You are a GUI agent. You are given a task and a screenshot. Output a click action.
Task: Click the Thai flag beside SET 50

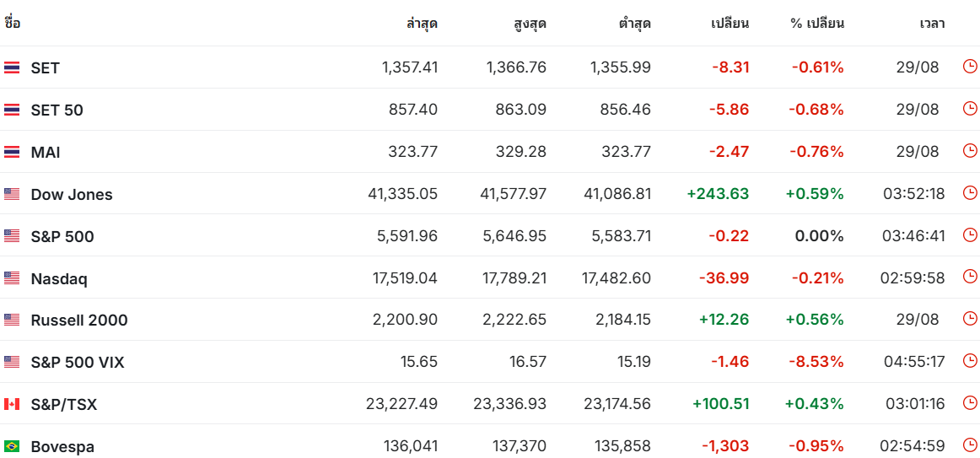tap(12, 110)
